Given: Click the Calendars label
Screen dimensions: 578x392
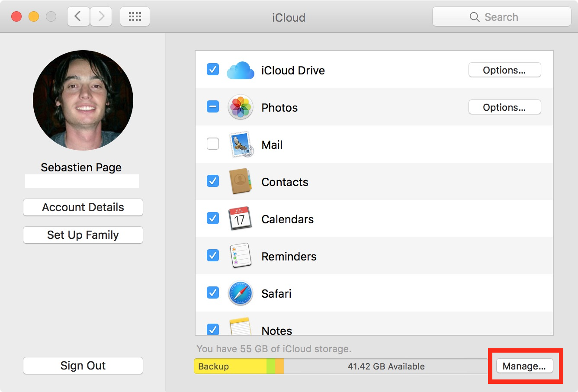Looking at the screenshot, I should click(288, 219).
